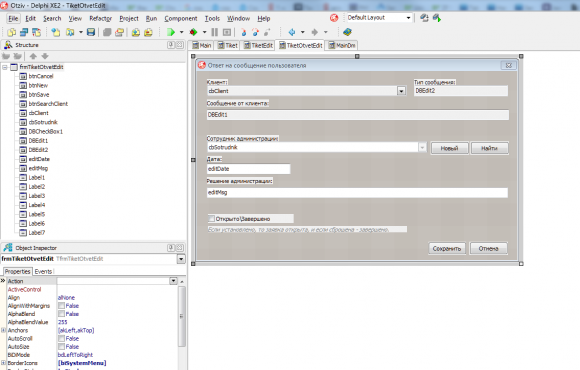Select DBCheckBox1 in Structure tree
580x370 pixels.
click(46, 131)
